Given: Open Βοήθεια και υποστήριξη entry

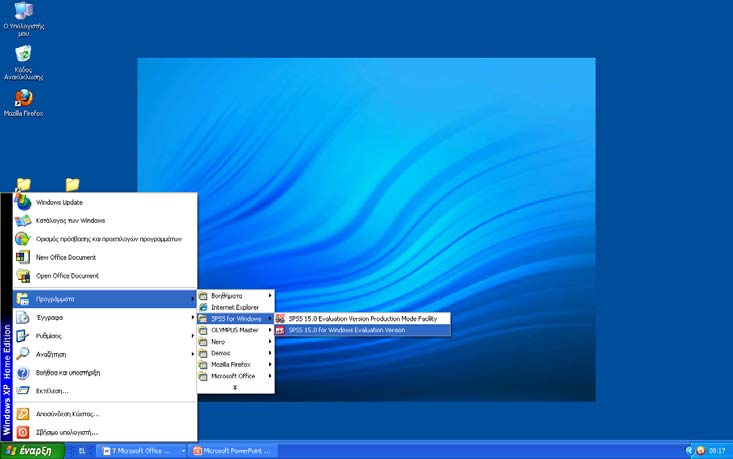Looking at the screenshot, I should [x=105, y=373].
